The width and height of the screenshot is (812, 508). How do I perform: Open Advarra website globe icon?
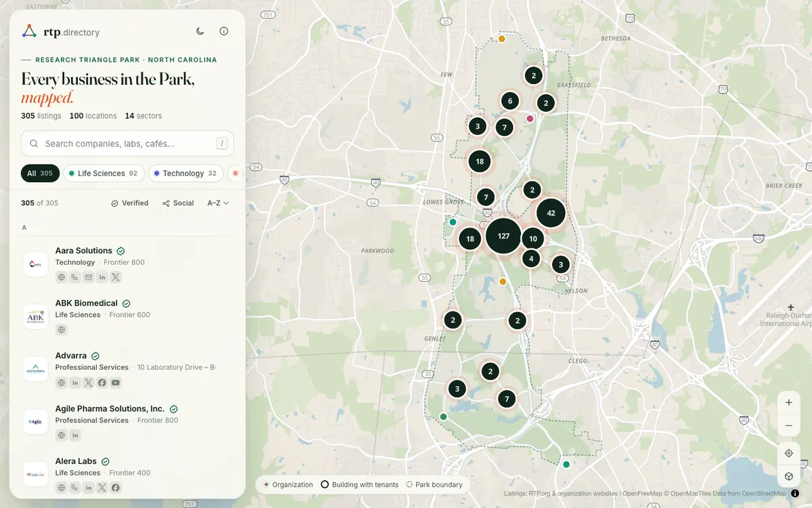point(62,383)
